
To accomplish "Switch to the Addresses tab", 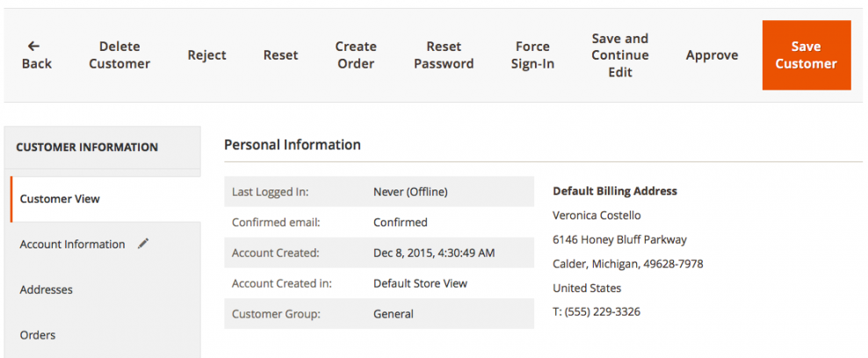I will point(46,290).
